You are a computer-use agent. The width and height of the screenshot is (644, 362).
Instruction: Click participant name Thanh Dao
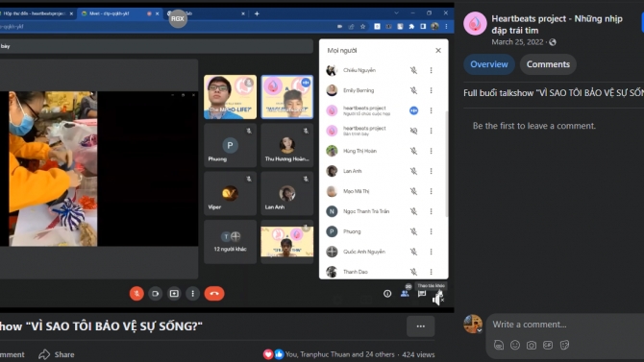pyautogui.click(x=356, y=272)
